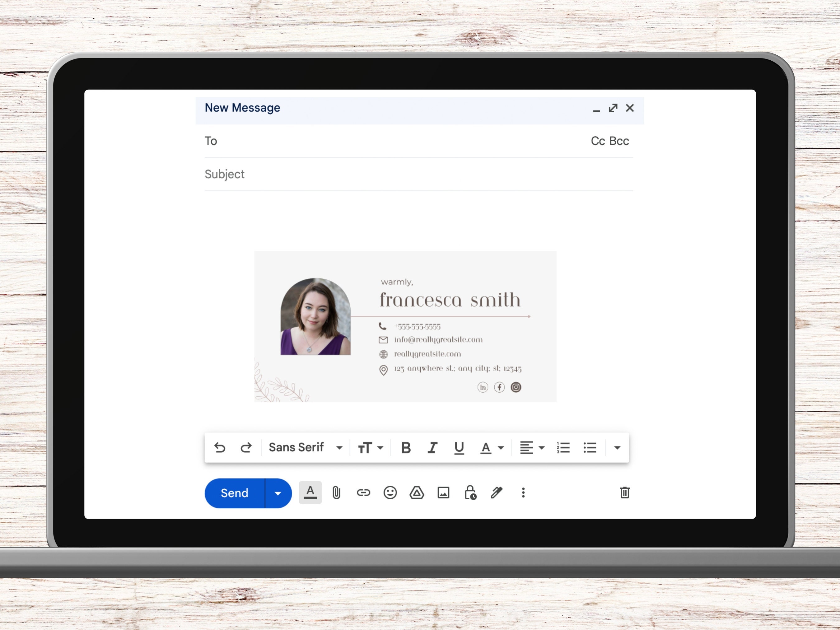Toggle underline formatting
This screenshot has height=630, width=840.
click(x=459, y=447)
